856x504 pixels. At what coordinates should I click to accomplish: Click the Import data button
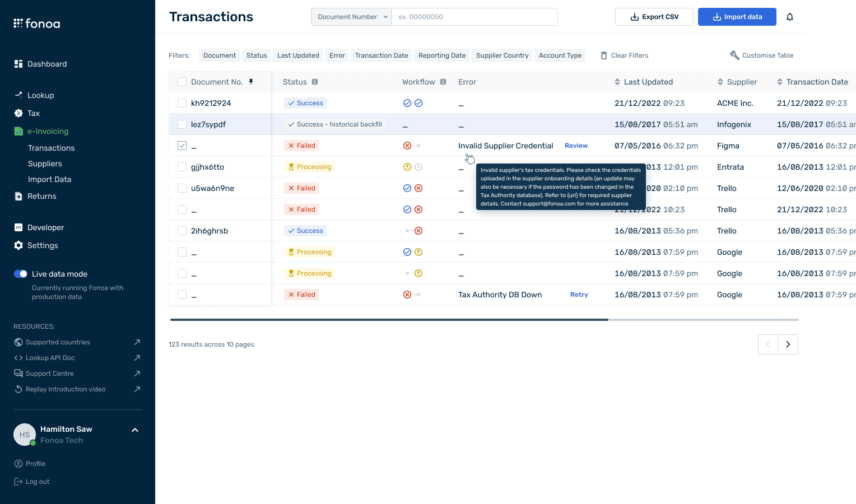tap(737, 17)
